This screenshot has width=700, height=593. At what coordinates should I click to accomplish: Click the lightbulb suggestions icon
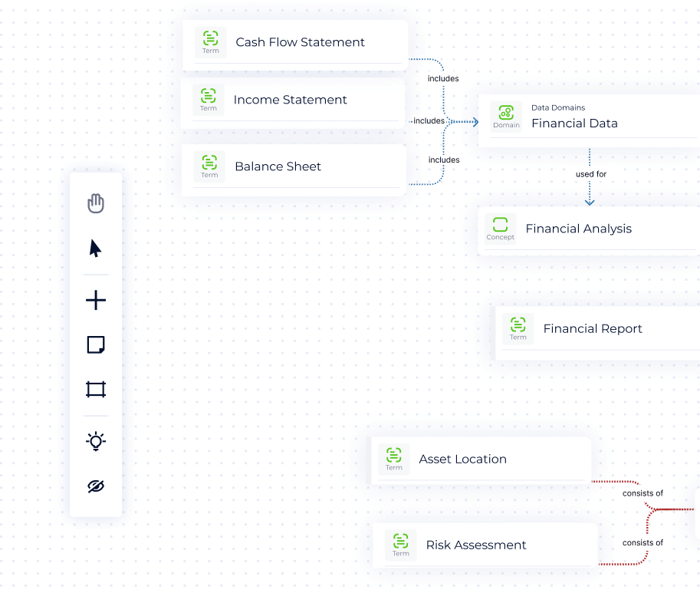[95, 441]
